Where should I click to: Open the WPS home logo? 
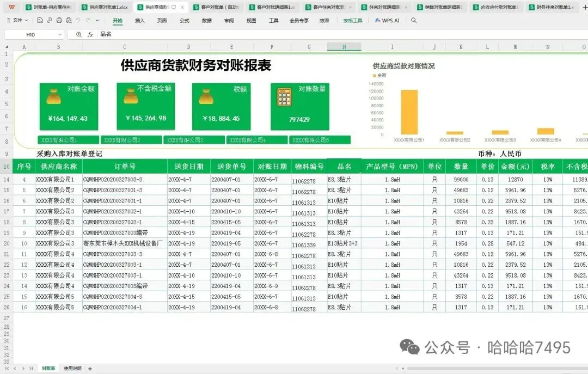11,7
